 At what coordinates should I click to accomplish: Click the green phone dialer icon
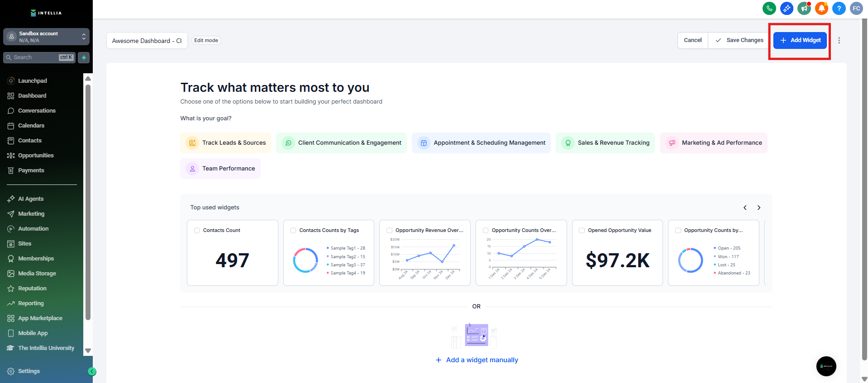pyautogui.click(x=769, y=8)
